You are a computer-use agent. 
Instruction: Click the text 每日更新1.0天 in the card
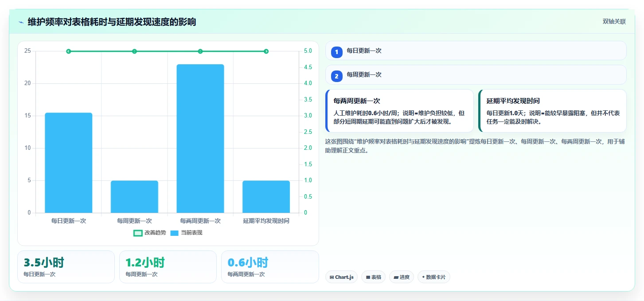point(504,113)
